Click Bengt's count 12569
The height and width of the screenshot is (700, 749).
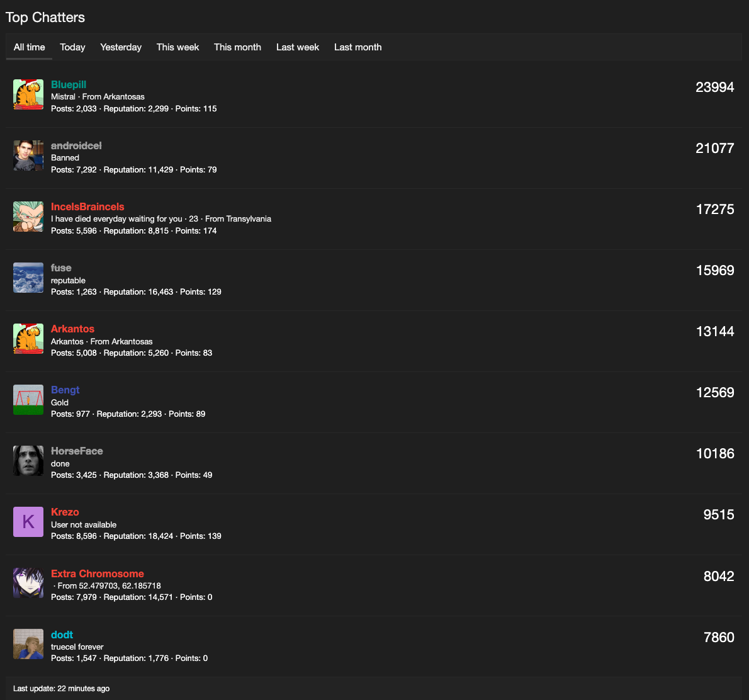(715, 393)
